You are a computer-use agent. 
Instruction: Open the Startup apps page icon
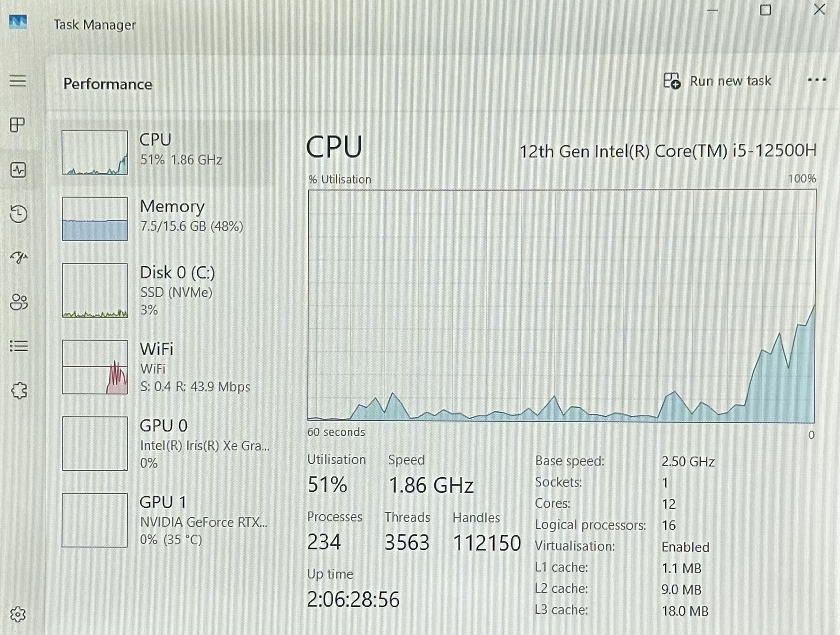18,258
